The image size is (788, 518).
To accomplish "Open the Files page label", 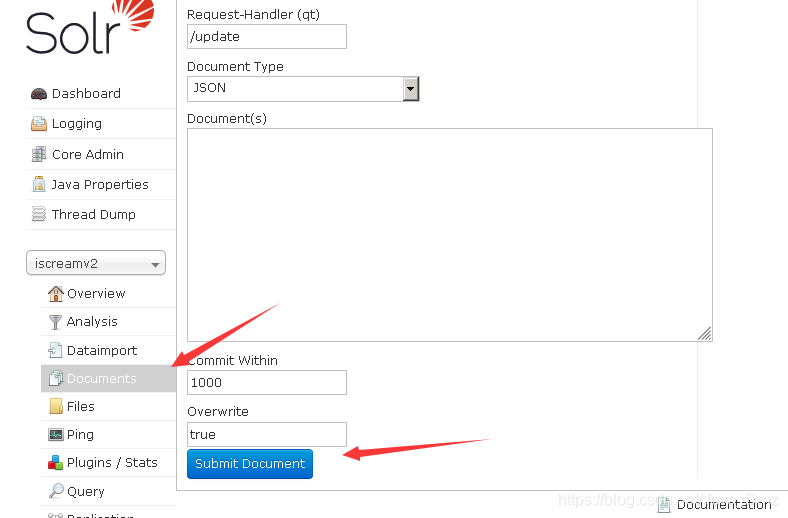I will click(81, 406).
